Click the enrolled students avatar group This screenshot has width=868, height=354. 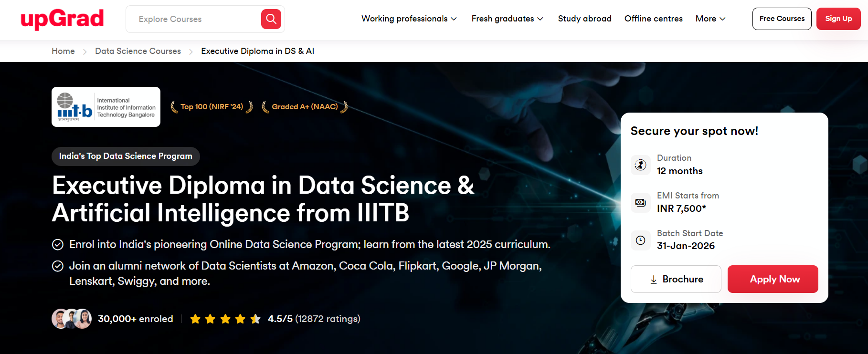pos(72,319)
